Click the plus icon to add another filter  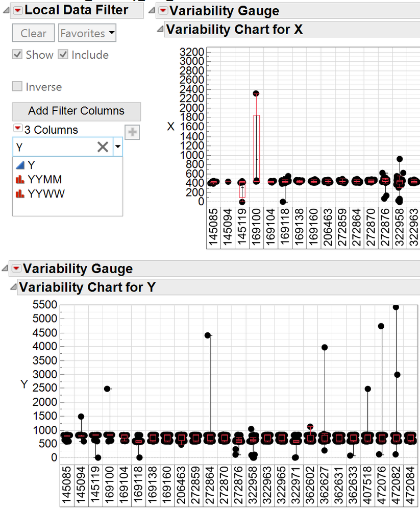point(132,132)
